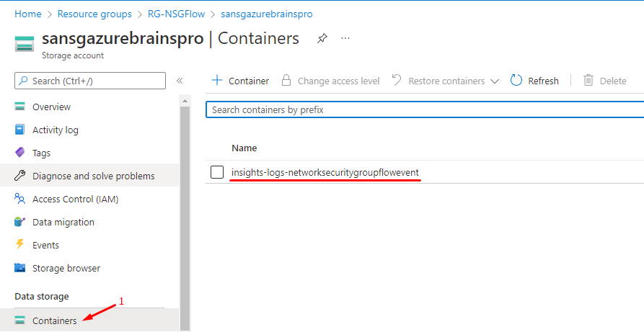This screenshot has width=644, height=332.
Task: Click the Containers icon under Data storage
Action: point(19,320)
